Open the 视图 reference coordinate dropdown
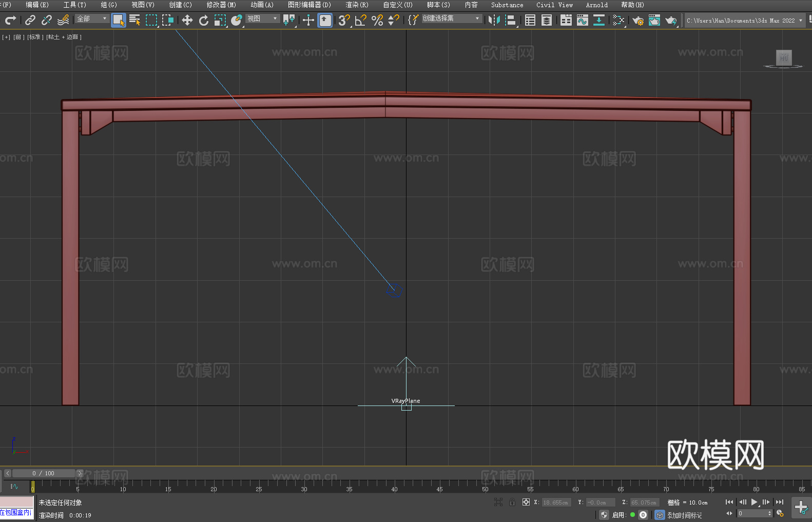 pos(262,18)
